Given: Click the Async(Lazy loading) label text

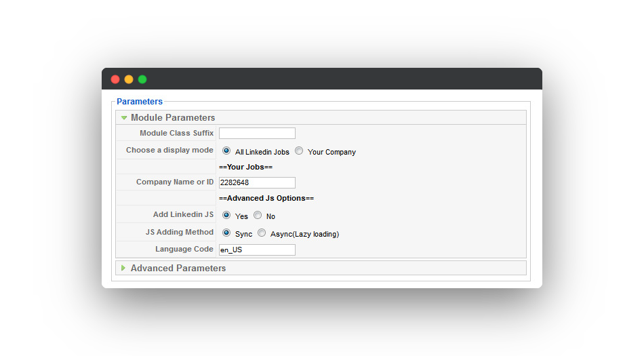Looking at the screenshot, I should point(304,234).
